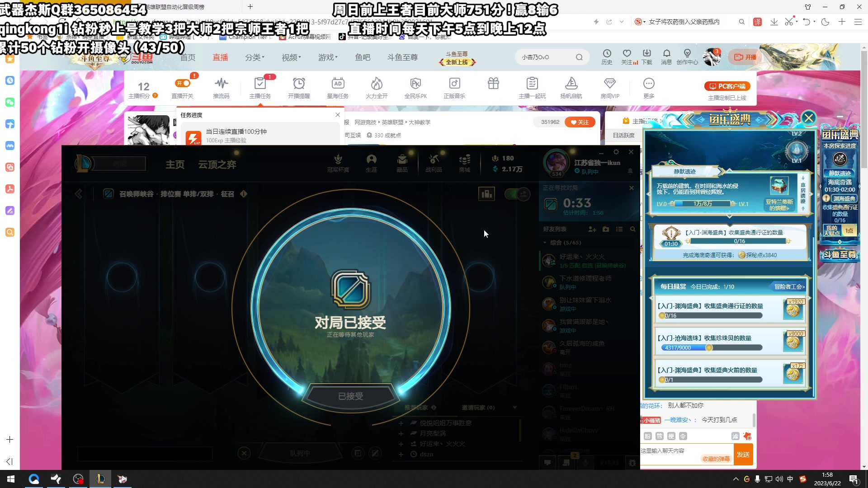
Task: Open the 视频 dropdown menu
Action: pyautogui.click(x=291, y=57)
